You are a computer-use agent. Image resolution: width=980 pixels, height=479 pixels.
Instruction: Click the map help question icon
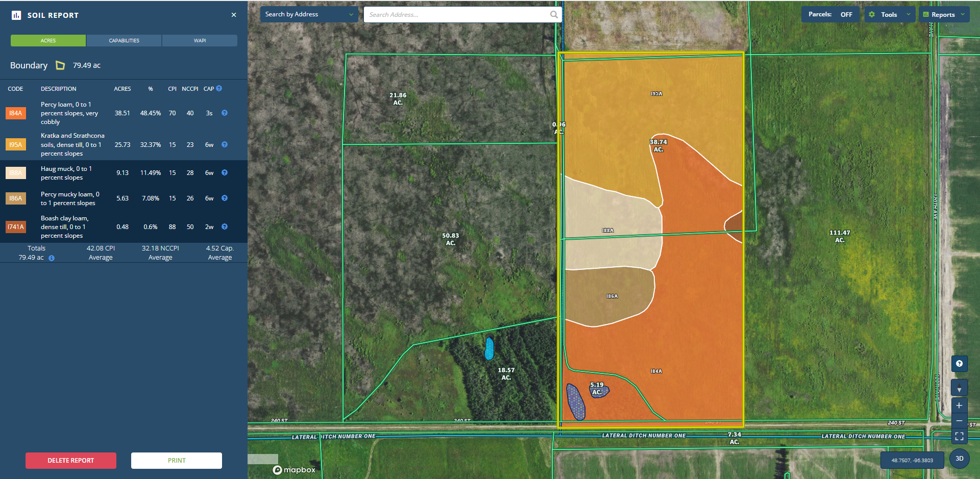[x=959, y=364]
